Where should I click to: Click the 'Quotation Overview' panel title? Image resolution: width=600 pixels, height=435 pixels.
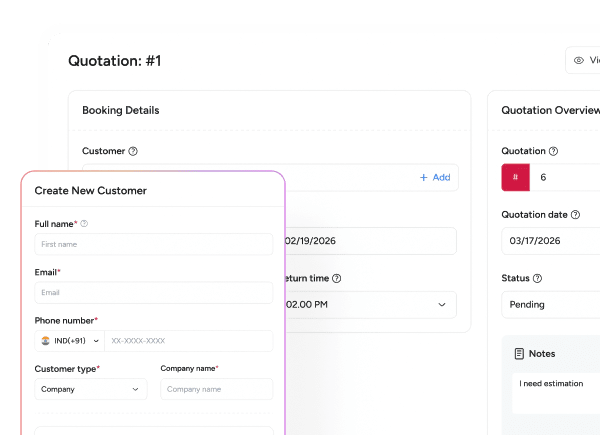click(x=551, y=110)
